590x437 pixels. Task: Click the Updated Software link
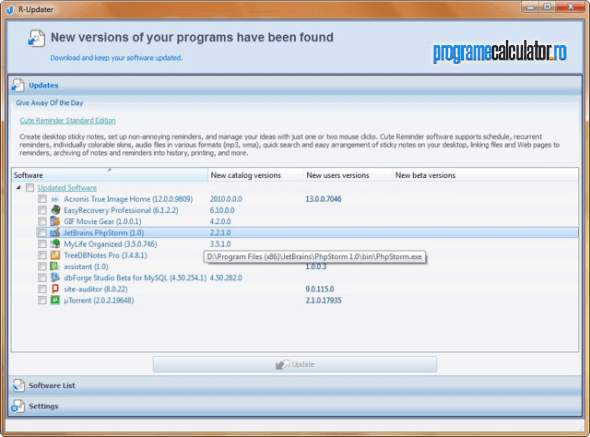67,187
